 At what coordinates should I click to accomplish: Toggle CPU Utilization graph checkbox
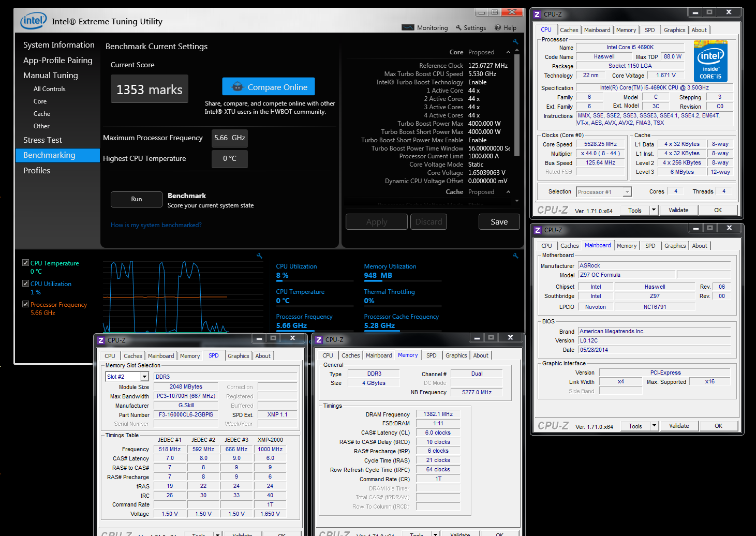[x=25, y=284]
